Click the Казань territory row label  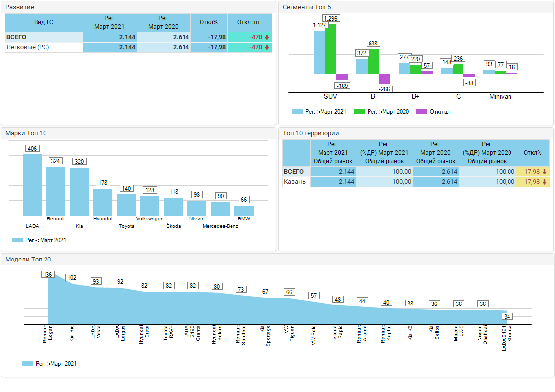point(295,182)
